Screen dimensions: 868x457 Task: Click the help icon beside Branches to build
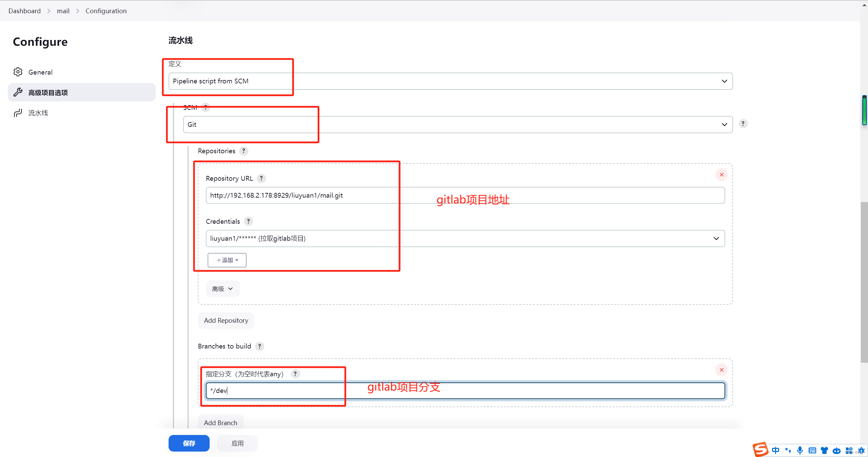[259, 346]
